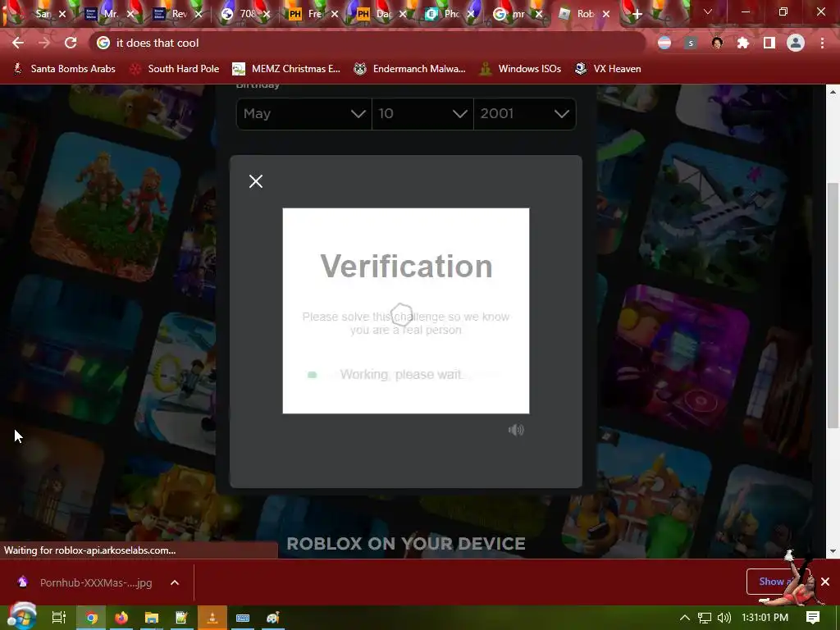Screen dimensions: 840x630
Task: Switch to the 'San' tab
Action: click(x=43, y=14)
